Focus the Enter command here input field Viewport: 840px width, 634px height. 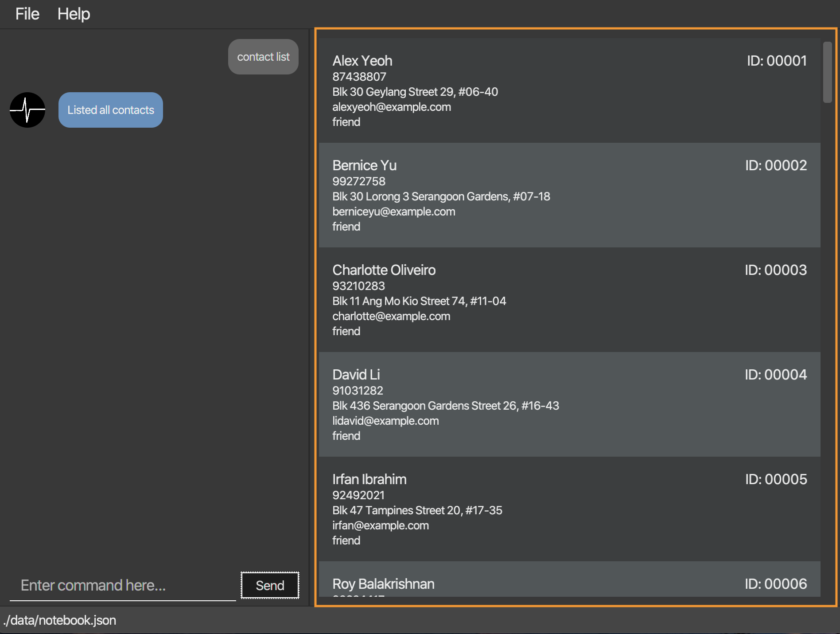coord(123,586)
